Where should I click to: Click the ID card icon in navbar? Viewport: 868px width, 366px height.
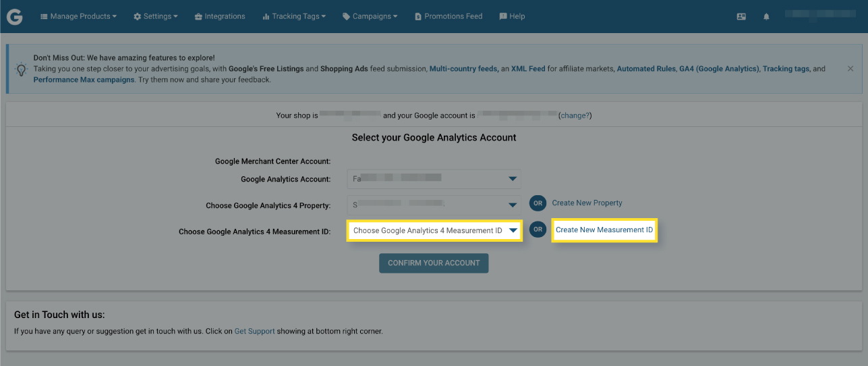click(x=741, y=17)
